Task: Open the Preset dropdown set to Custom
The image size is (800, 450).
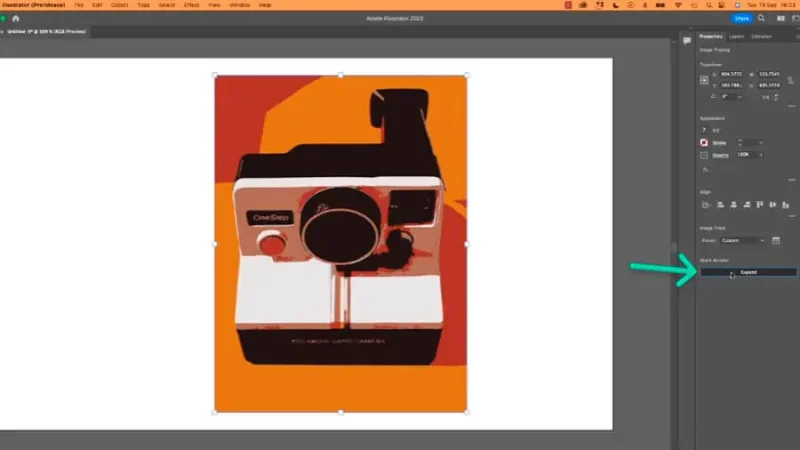Action: pyautogui.click(x=743, y=240)
